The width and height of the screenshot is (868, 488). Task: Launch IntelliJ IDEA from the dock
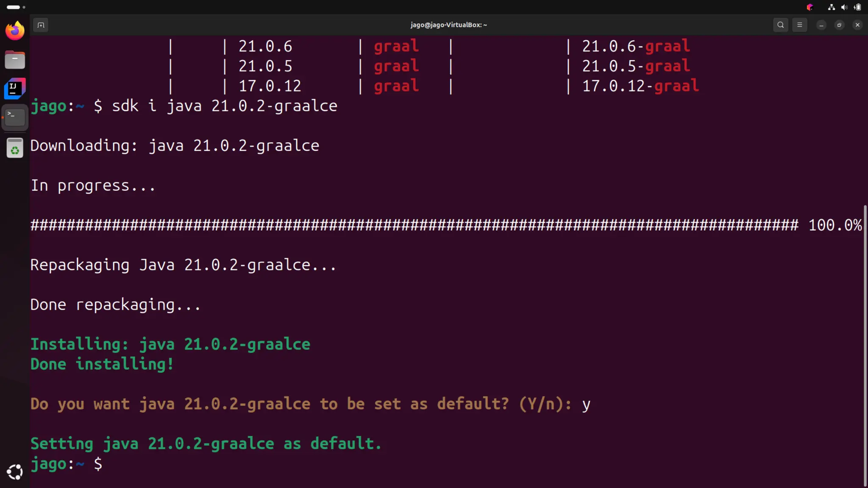coord(15,89)
